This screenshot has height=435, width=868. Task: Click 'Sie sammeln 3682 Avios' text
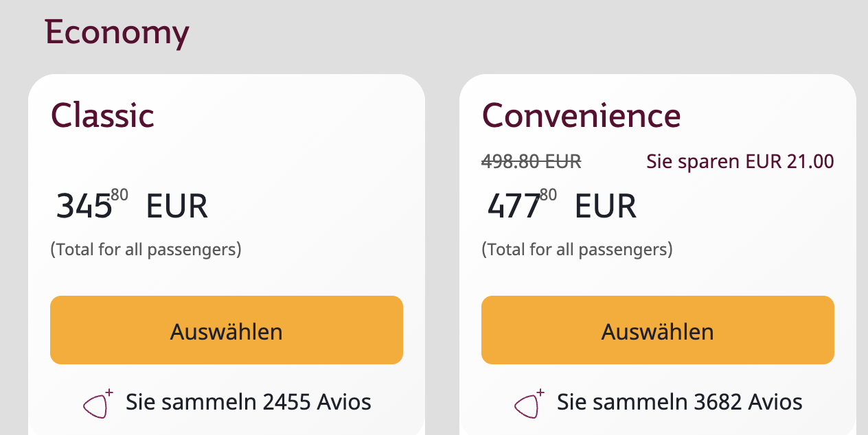pyautogui.click(x=679, y=402)
